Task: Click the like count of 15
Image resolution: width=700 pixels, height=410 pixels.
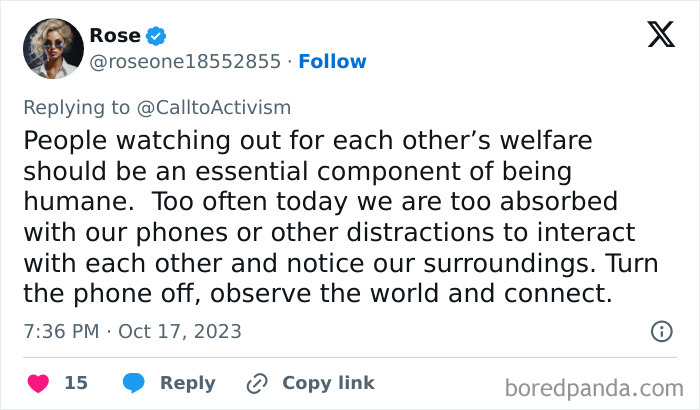Action: click(76, 383)
